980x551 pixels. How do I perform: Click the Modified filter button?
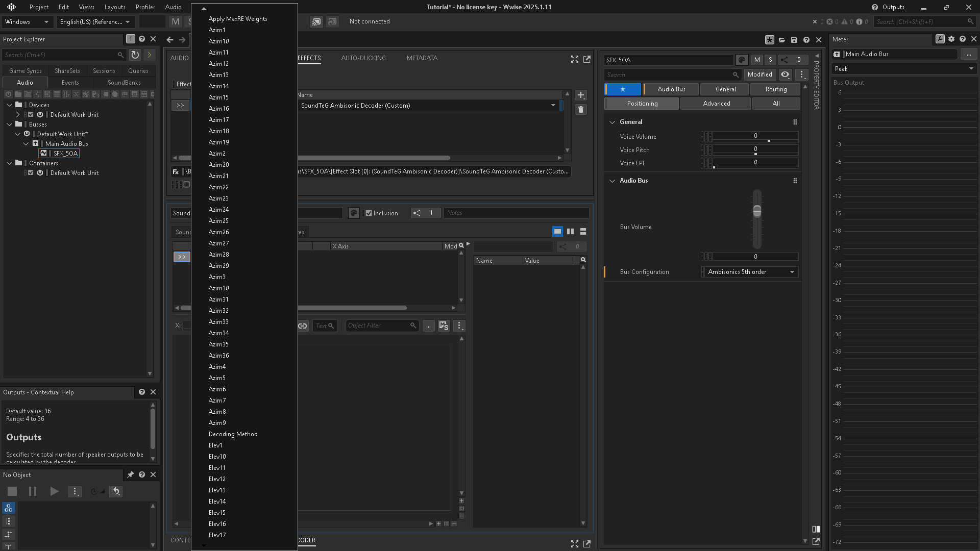(x=759, y=74)
